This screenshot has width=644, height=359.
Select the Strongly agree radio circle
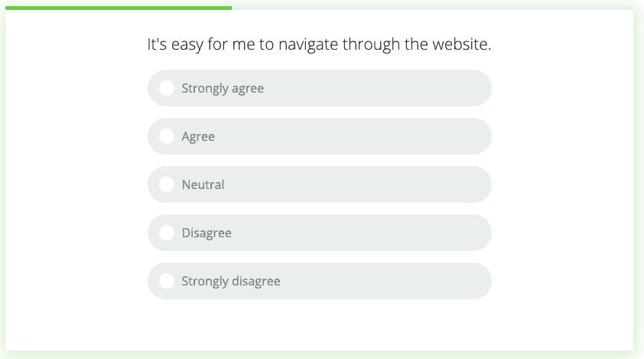coord(167,88)
